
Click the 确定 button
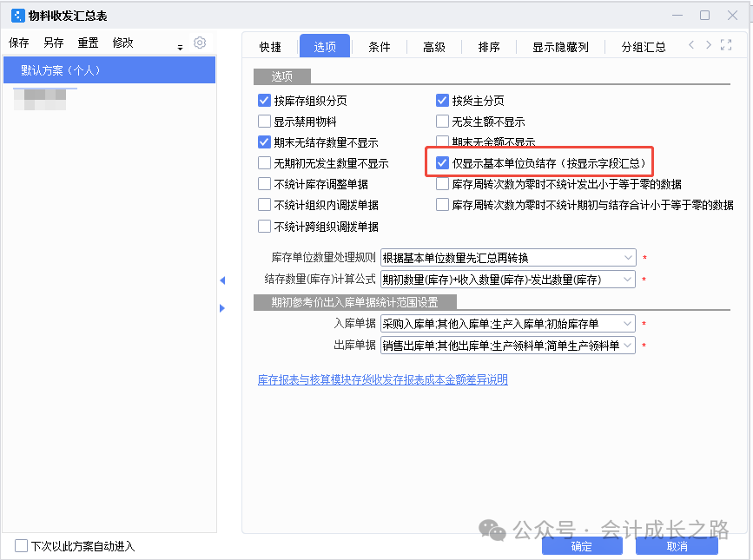(581, 546)
